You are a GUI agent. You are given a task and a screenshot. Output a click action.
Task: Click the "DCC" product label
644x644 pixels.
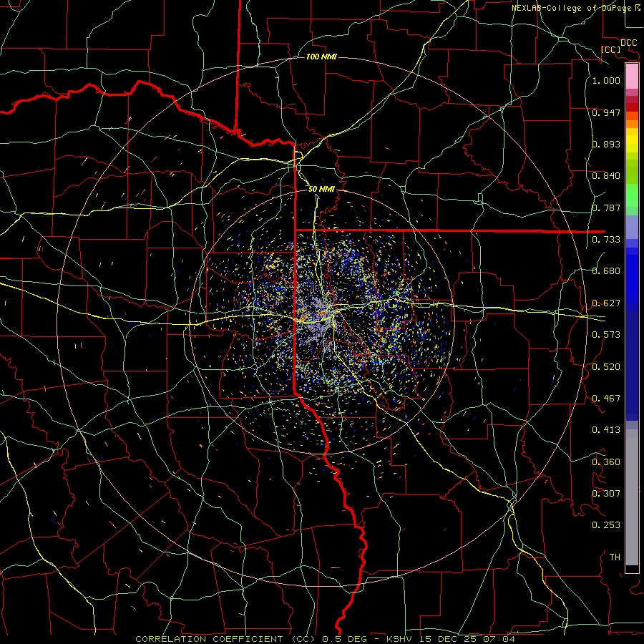coord(628,43)
